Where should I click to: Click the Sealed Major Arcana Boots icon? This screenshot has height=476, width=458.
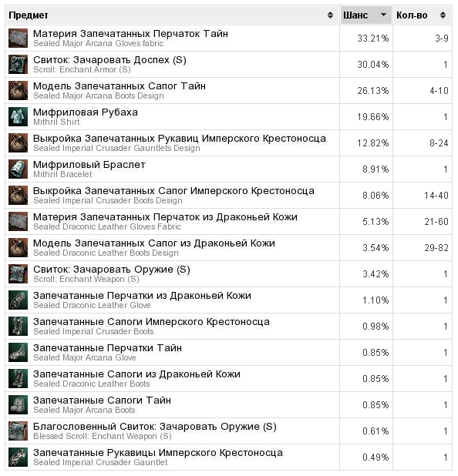click(x=18, y=404)
